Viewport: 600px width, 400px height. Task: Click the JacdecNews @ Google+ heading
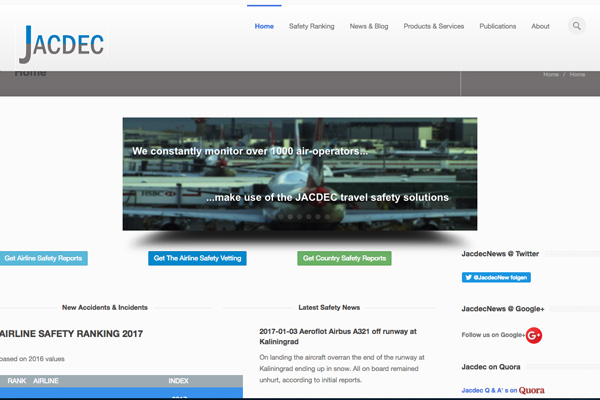tap(503, 309)
